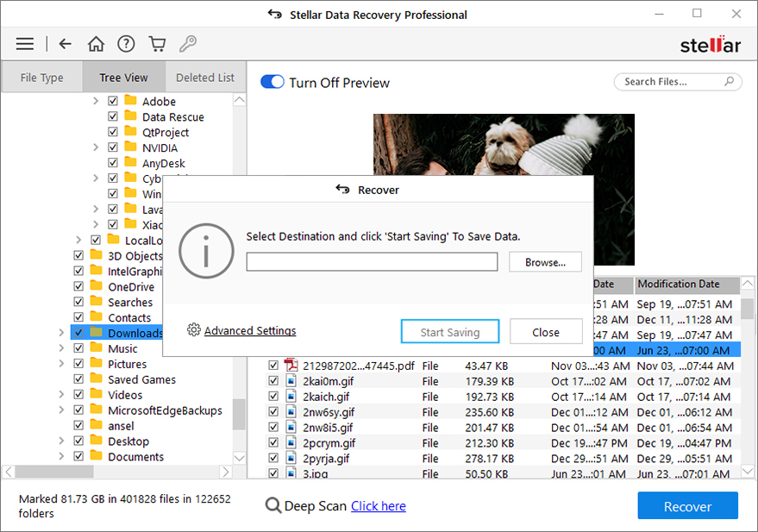This screenshot has width=758, height=532.
Task: Expand the Music folder node
Action: [61, 347]
